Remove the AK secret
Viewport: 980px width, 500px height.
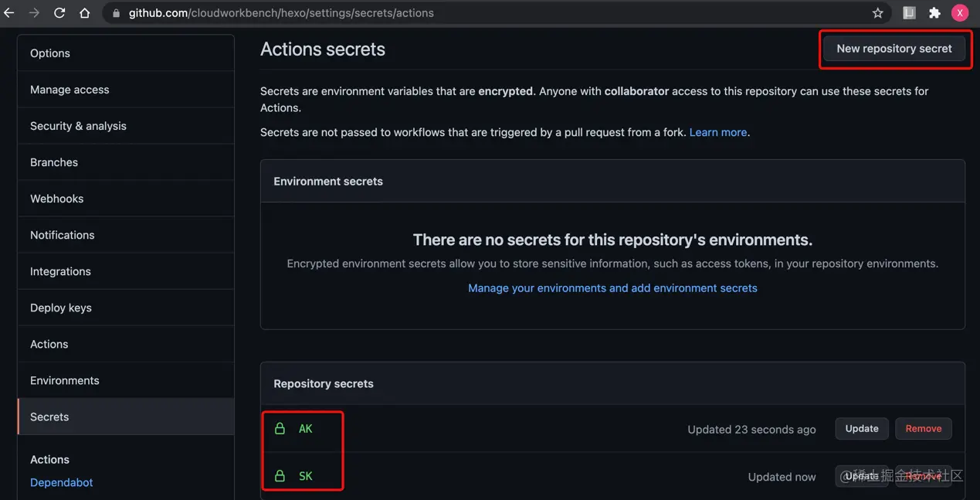(x=923, y=428)
